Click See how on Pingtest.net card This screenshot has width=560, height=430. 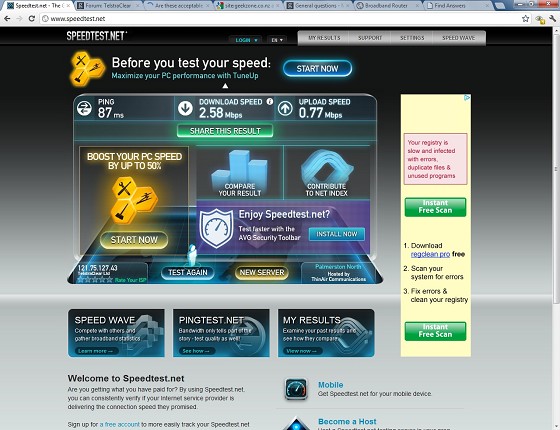(195, 351)
